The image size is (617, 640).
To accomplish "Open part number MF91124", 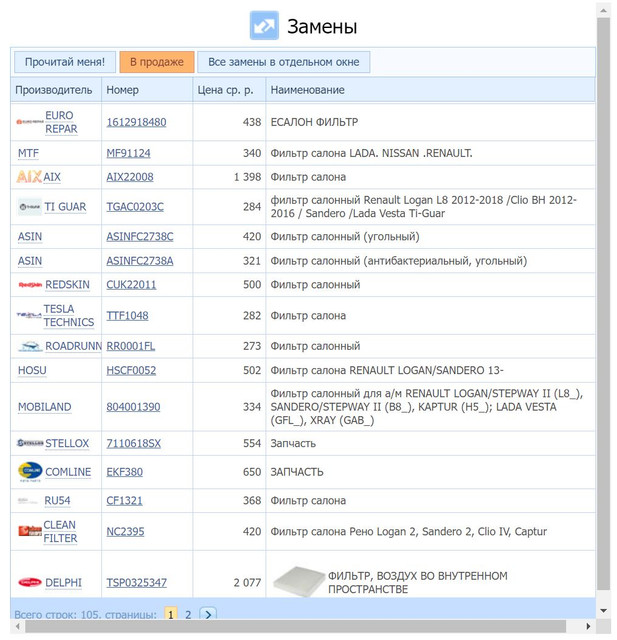I will pos(128,153).
